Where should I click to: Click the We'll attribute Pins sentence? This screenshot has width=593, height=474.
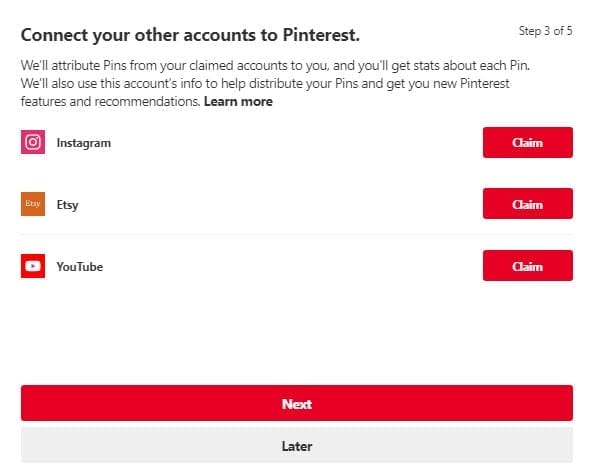275,65
